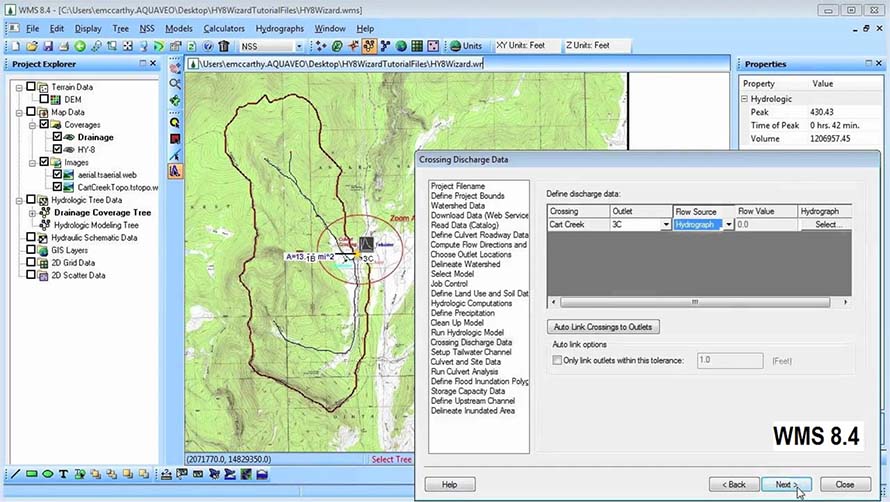
Task: Select the draw line tool
Action: tap(14, 474)
